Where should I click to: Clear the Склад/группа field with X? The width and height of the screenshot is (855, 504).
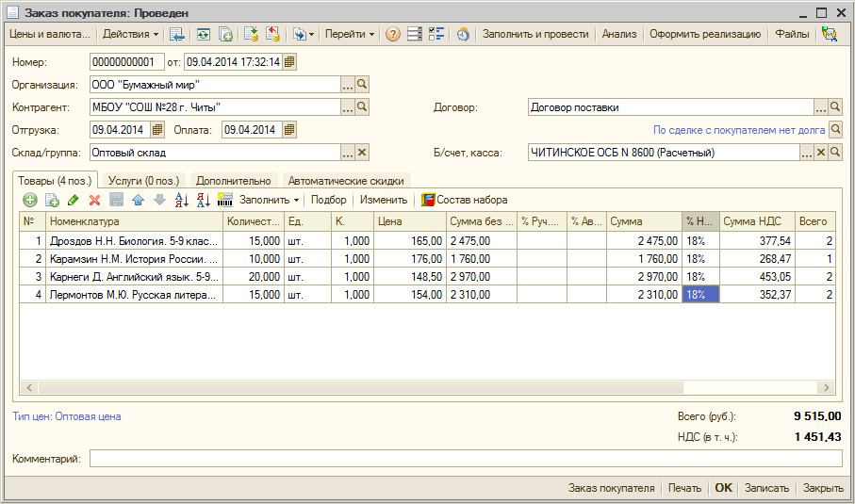[362, 153]
